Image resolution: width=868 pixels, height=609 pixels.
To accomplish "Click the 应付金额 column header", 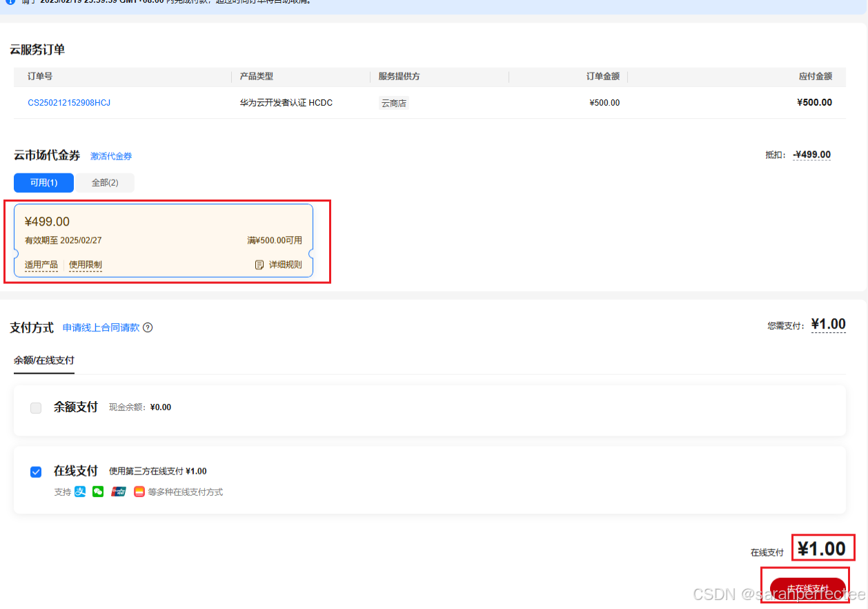I will pyautogui.click(x=816, y=77).
